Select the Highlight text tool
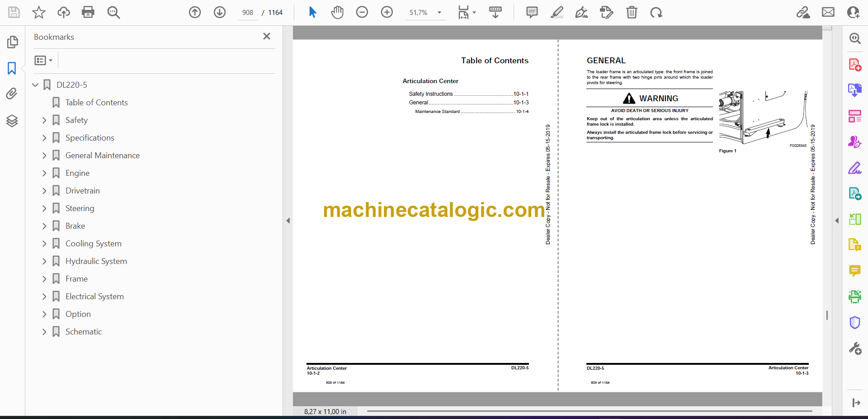The image size is (868, 419). [x=557, y=12]
